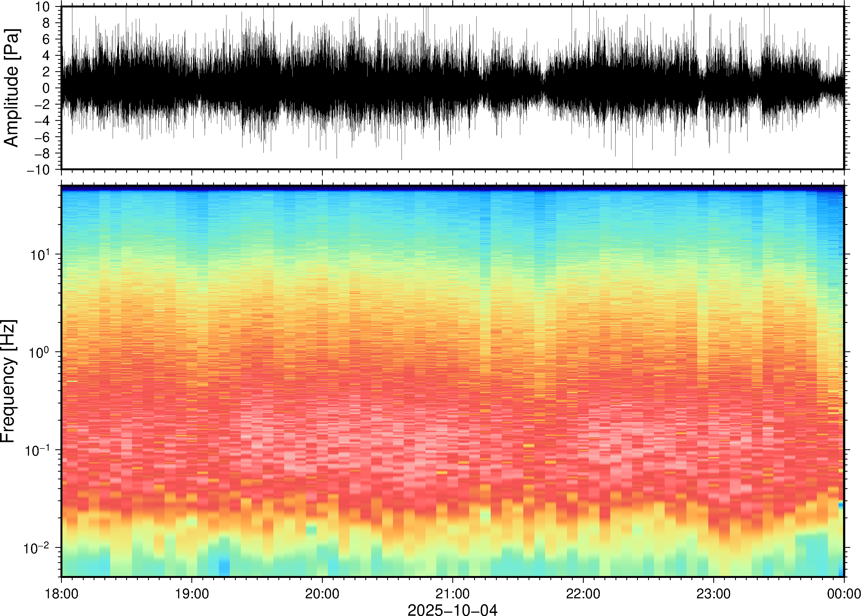This screenshot has height=616, width=861.
Task: Click the 10¹ frequency tick label
Action: coord(39,254)
